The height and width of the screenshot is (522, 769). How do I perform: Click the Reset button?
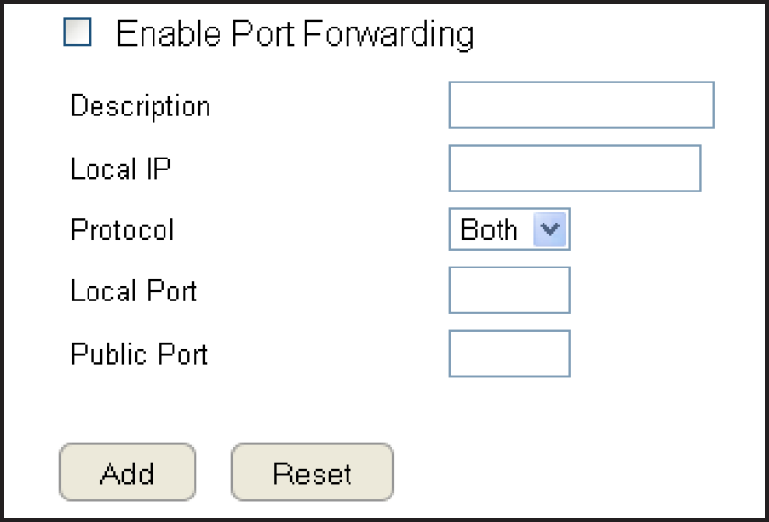coord(312,472)
